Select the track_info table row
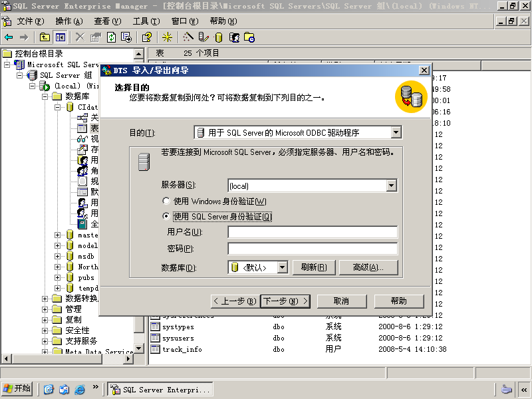Viewport: 532px width, 399px height. click(x=299, y=349)
